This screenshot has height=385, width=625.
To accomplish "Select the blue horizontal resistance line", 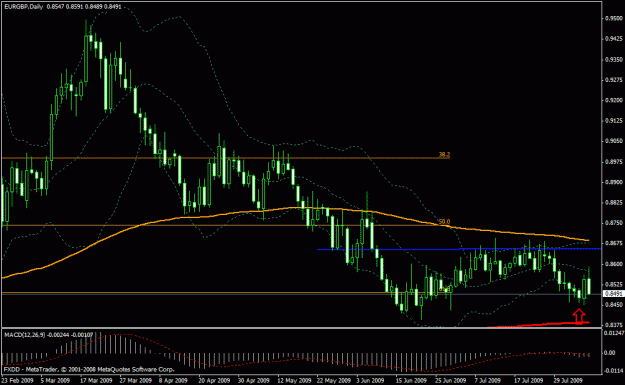I will [x=458, y=249].
